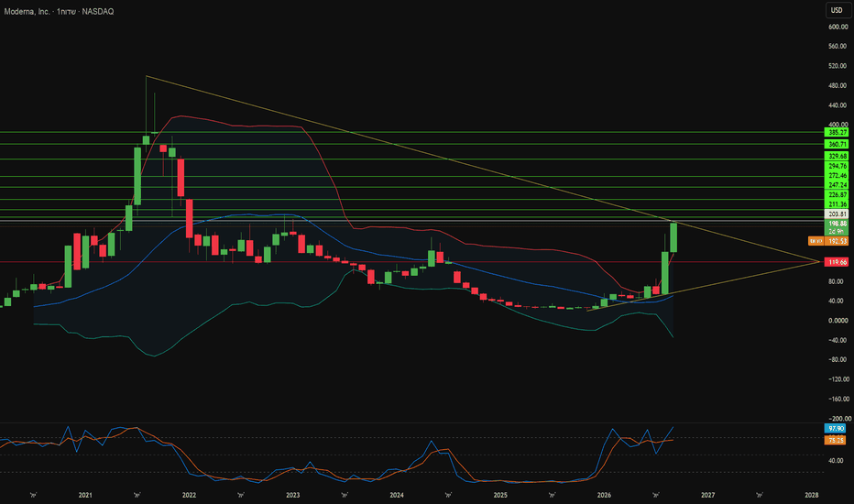Click the triangle apex where trendlines converge
The height and width of the screenshot is (504, 854).
(819, 262)
